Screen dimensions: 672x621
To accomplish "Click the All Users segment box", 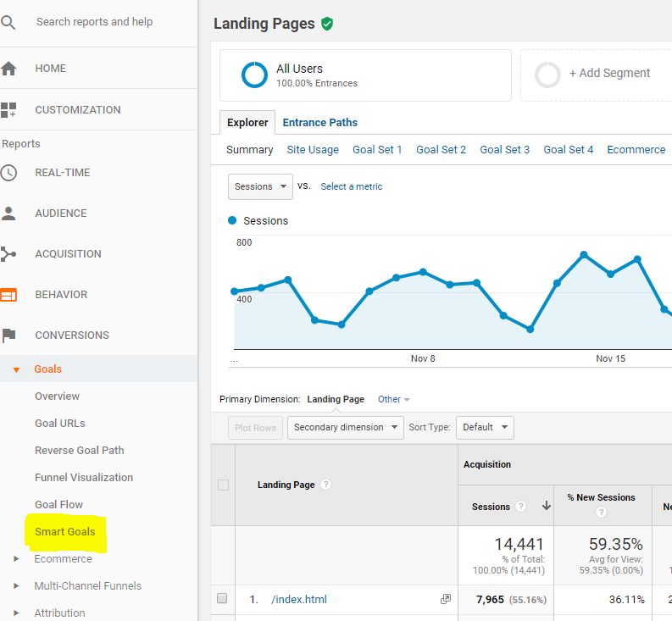I will click(365, 75).
